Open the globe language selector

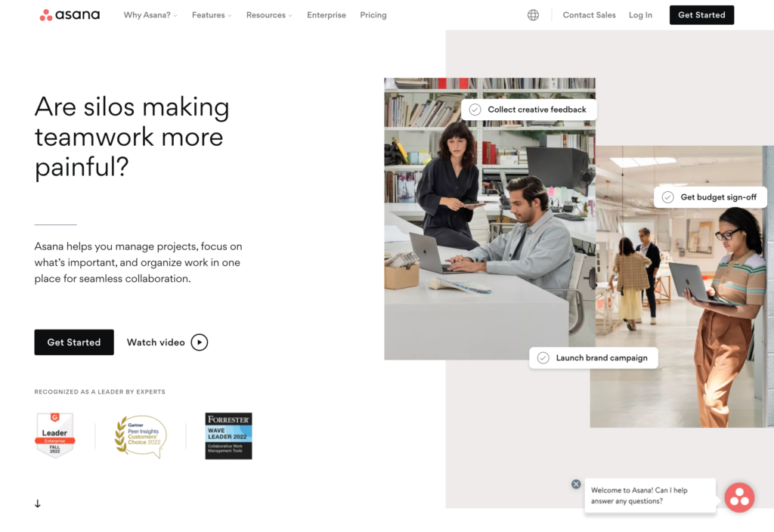(x=533, y=15)
